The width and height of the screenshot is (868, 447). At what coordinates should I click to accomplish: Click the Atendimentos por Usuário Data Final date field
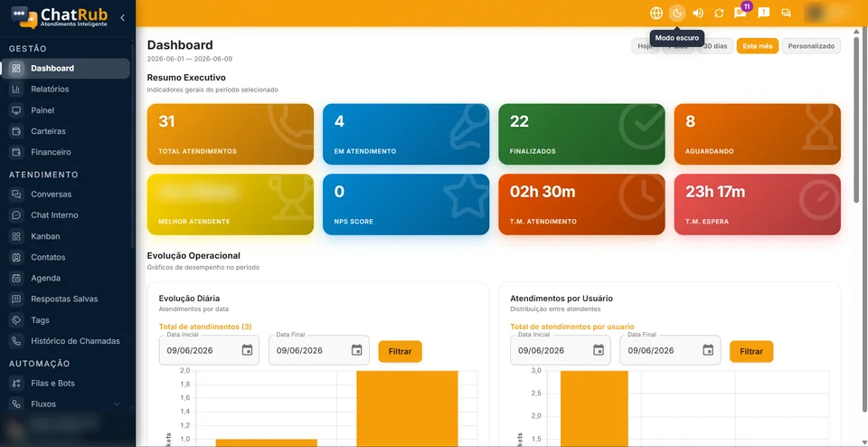670,350
